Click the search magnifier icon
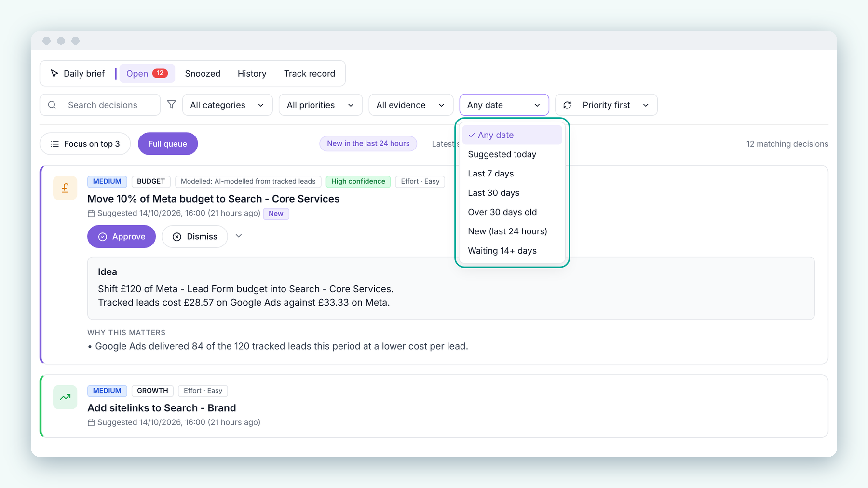This screenshot has width=868, height=488. coord(52,105)
